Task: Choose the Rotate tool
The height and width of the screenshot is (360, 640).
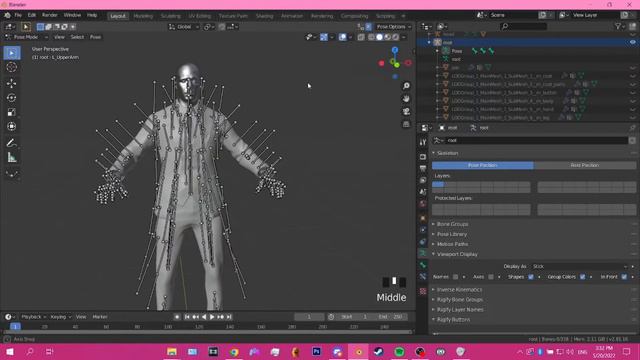Action: (12, 98)
